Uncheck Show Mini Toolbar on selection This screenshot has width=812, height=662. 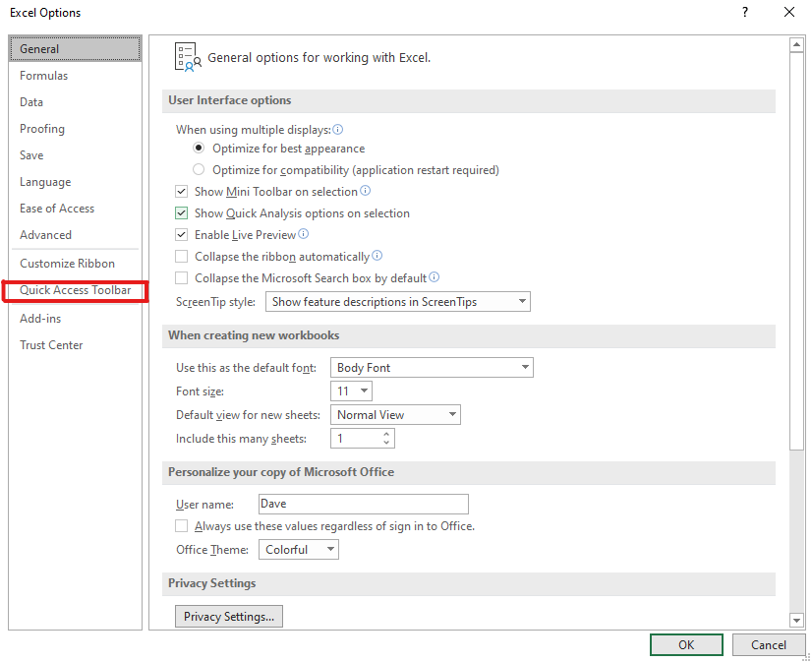182,192
